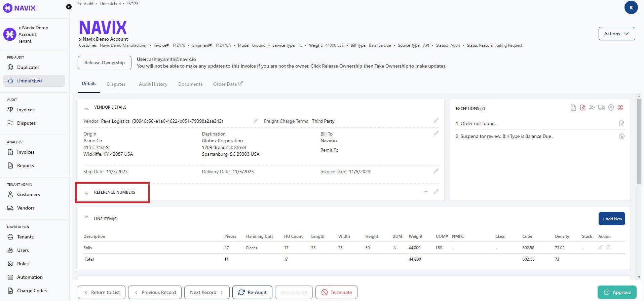Click the red dollar exception filter icon
644x301 pixels.
pyautogui.click(x=621, y=108)
